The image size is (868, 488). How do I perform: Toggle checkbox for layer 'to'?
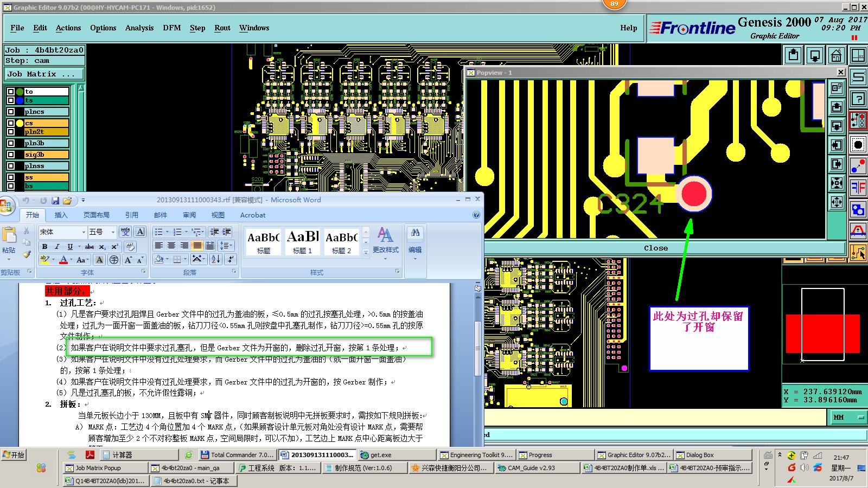(x=11, y=92)
